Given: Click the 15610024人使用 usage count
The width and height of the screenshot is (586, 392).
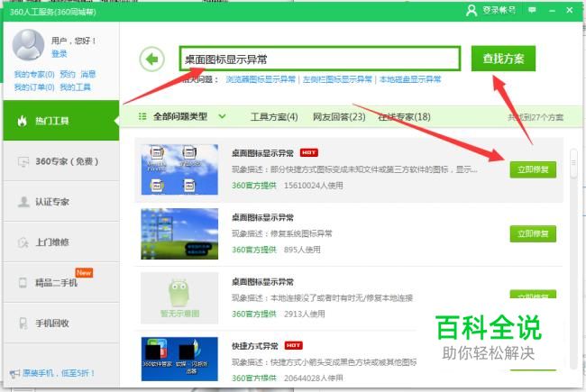Looking at the screenshot, I should point(313,186).
